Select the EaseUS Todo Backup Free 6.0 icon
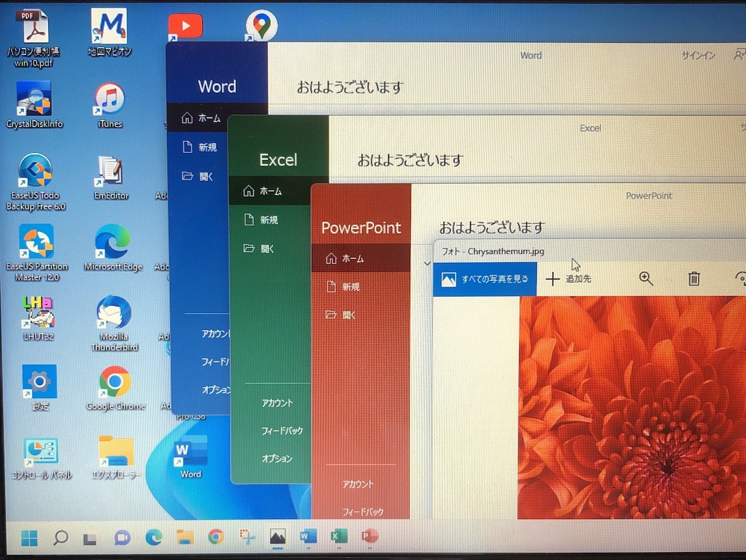 coord(35,182)
